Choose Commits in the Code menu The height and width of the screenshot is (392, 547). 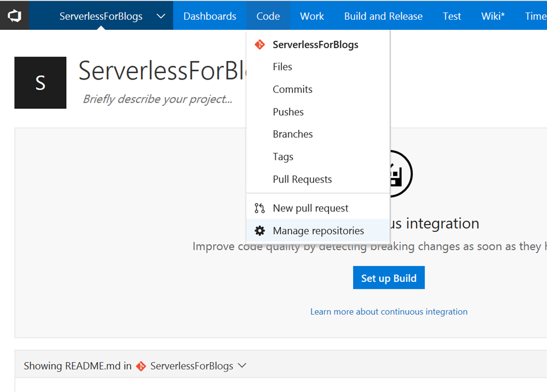coord(292,89)
